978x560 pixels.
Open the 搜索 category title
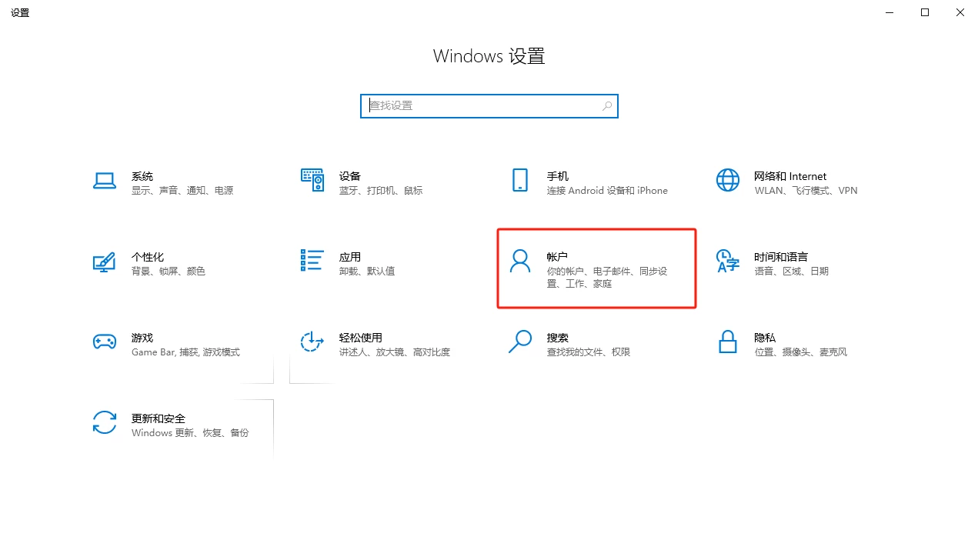click(558, 338)
